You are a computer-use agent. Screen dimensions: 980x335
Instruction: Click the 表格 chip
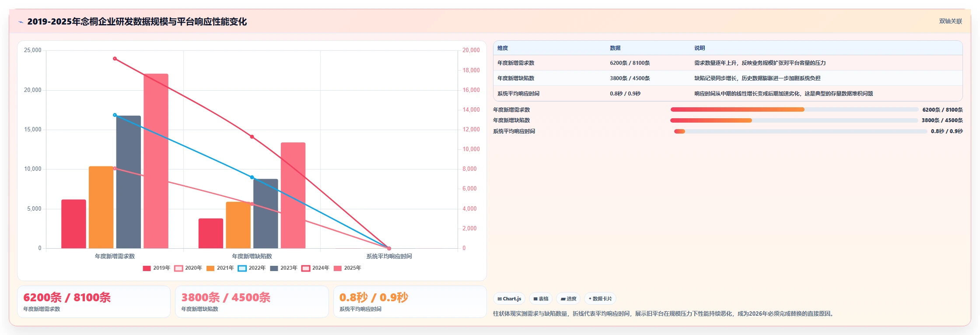(541, 299)
